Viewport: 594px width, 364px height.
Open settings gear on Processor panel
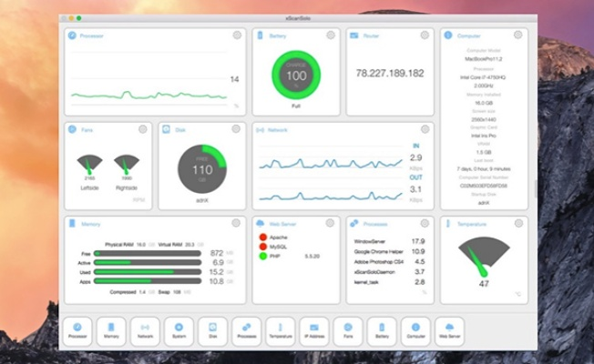pyautogui.click(x=237, y=35)
